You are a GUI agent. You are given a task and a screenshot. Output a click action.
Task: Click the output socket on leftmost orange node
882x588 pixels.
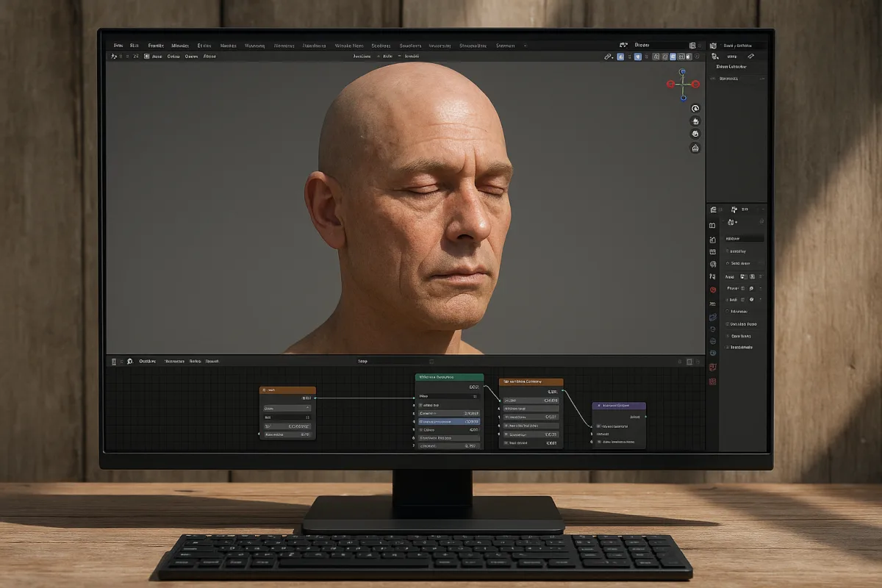tap(315, 398)
